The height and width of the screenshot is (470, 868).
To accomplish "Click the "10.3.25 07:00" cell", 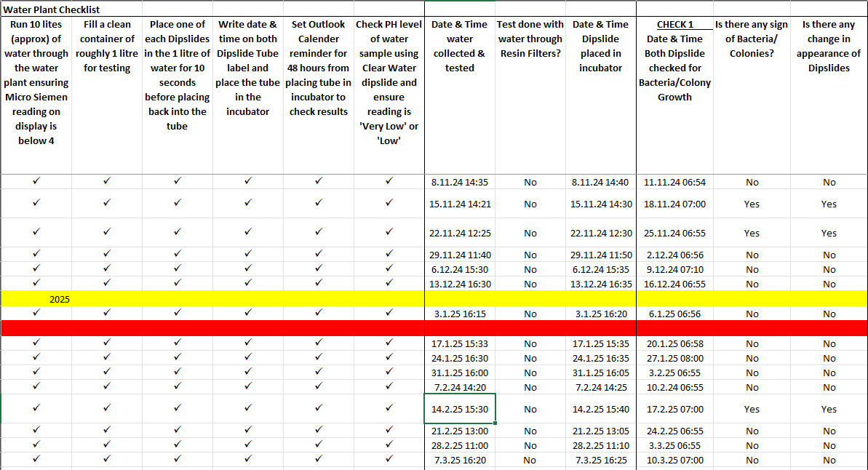I will tap(674, 460).
